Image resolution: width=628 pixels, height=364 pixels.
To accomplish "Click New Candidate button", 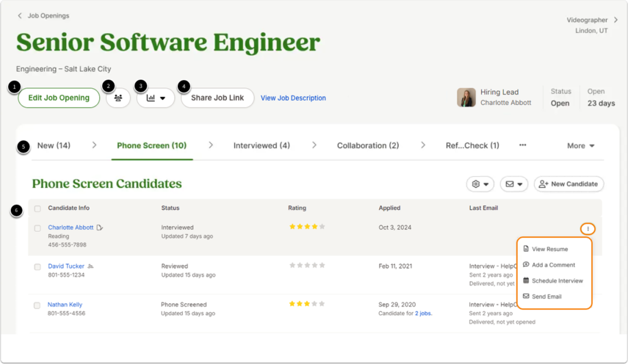I will pos(569,184).
